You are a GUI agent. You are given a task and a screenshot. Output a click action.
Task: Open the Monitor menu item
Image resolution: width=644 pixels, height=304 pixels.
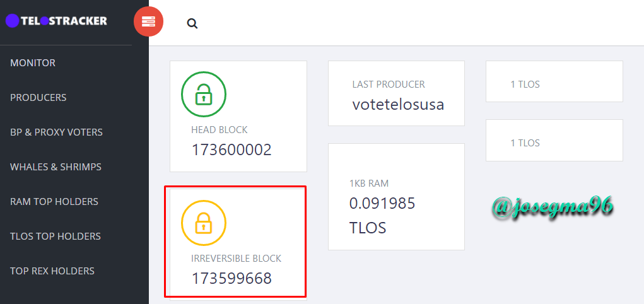pos(33,63)
